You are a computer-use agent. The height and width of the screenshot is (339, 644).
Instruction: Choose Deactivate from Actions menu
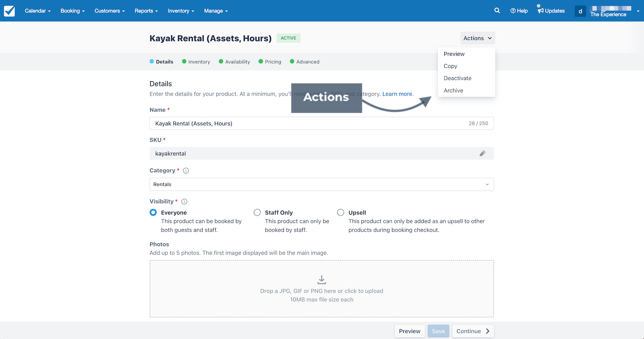(466, 78)
